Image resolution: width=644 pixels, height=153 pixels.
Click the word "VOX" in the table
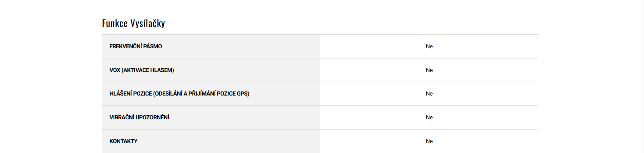click(x=115, y=70)
